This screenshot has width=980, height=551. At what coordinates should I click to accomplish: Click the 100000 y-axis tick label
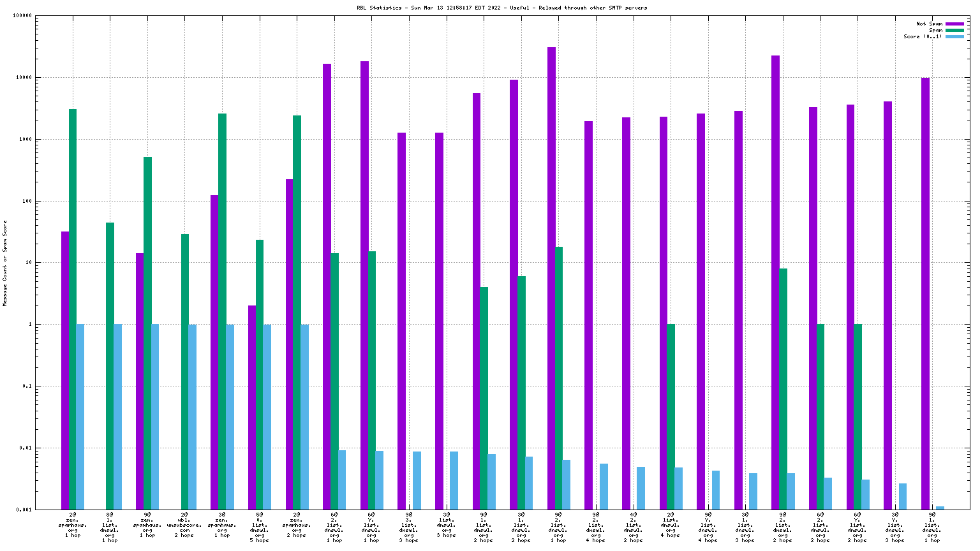pos(22,16)
